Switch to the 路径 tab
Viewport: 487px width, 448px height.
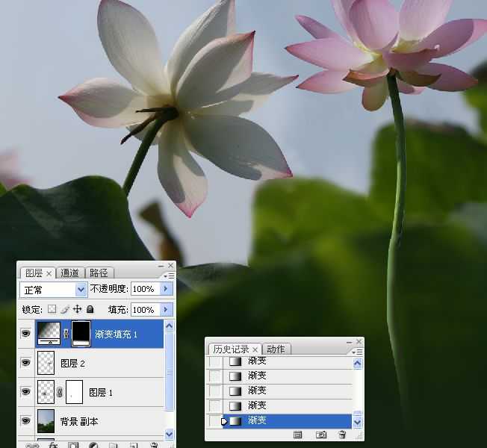pyautogui.click(x=99, y=273)
